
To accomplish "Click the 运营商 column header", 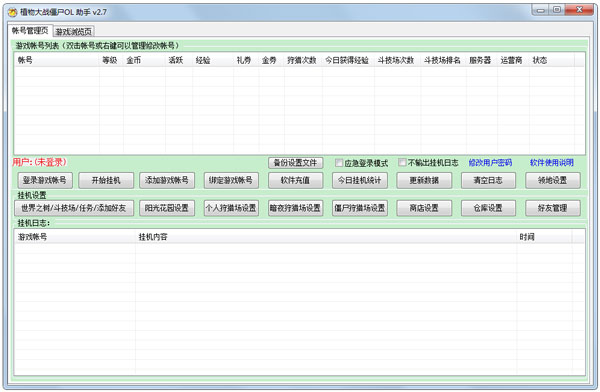I will (x=513, y=60).
